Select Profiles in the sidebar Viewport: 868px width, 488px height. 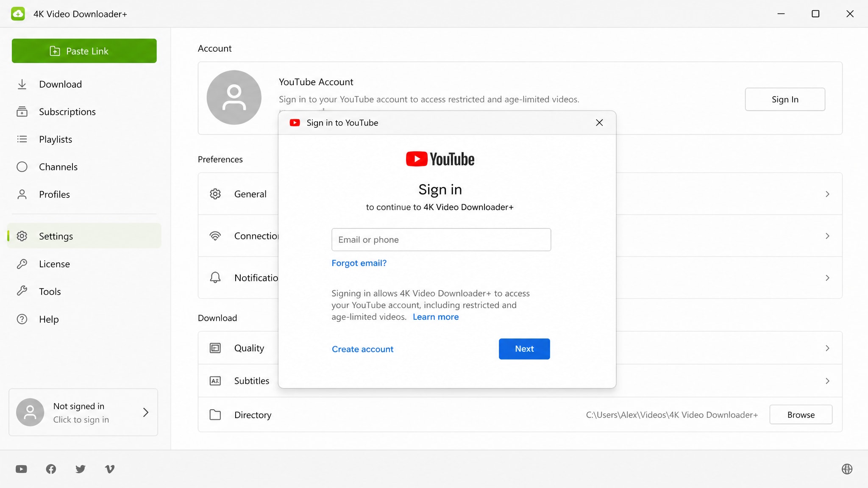[x=84, y=194]
